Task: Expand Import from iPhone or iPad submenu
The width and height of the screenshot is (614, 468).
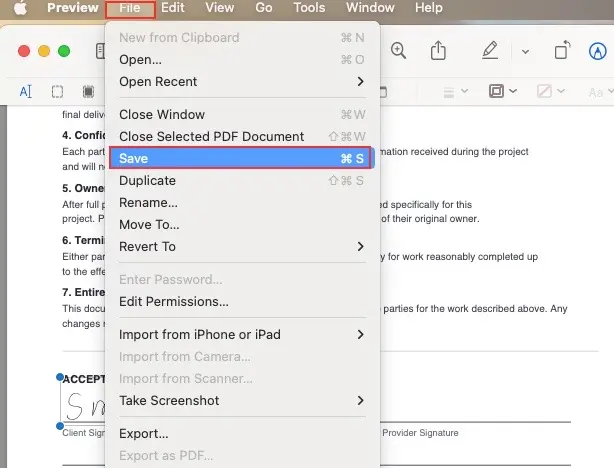Action: 242,334
